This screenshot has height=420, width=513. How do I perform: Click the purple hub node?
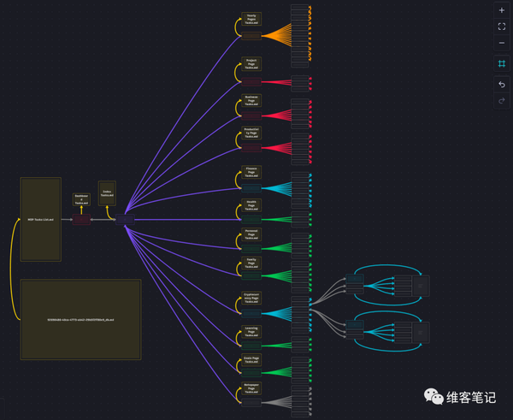coord(125,219)
